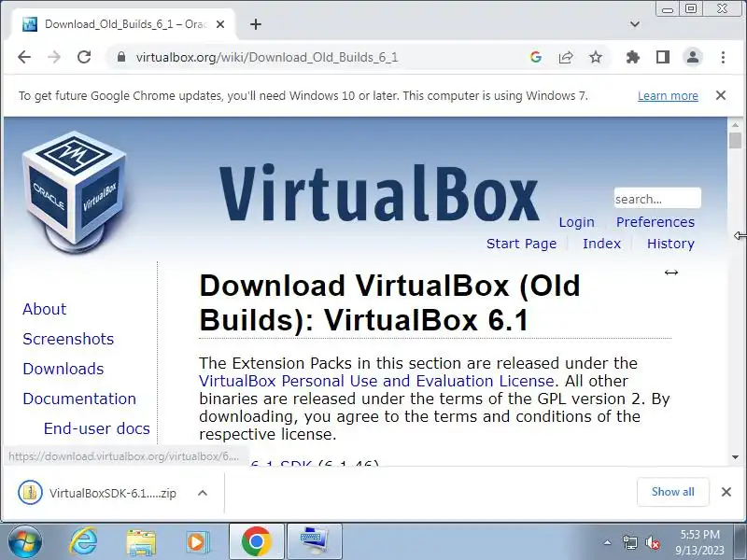
Task: Reload the VirtualBox page
Action: point(84,57)
